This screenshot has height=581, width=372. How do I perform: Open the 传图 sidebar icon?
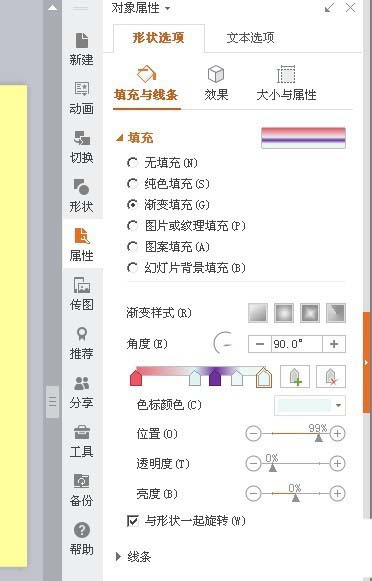tap(82, 293)
